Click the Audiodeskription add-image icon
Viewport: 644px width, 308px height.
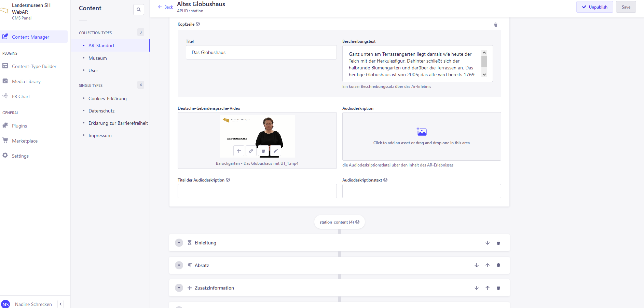[422, 132]
